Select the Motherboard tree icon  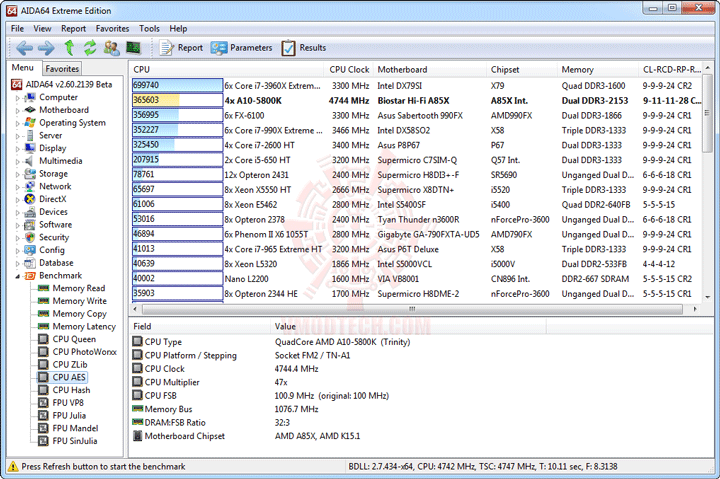tap(30, 110)
